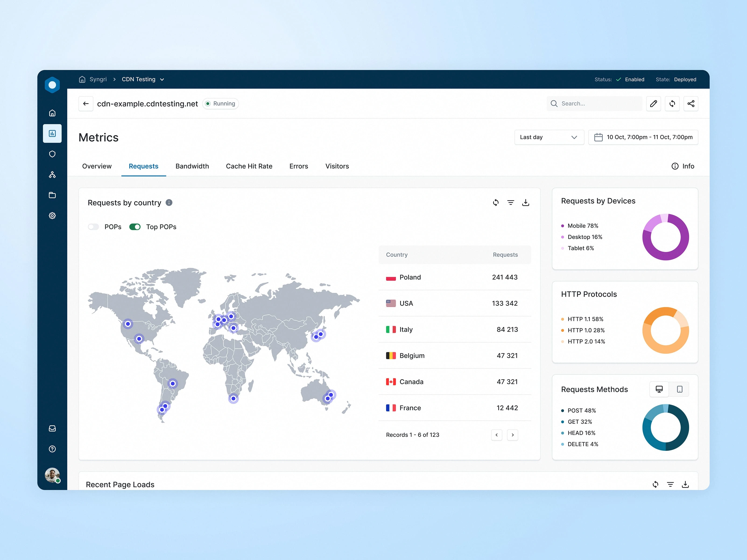Enable the POPs toggle
747x560 pixels.
[94, 227]
